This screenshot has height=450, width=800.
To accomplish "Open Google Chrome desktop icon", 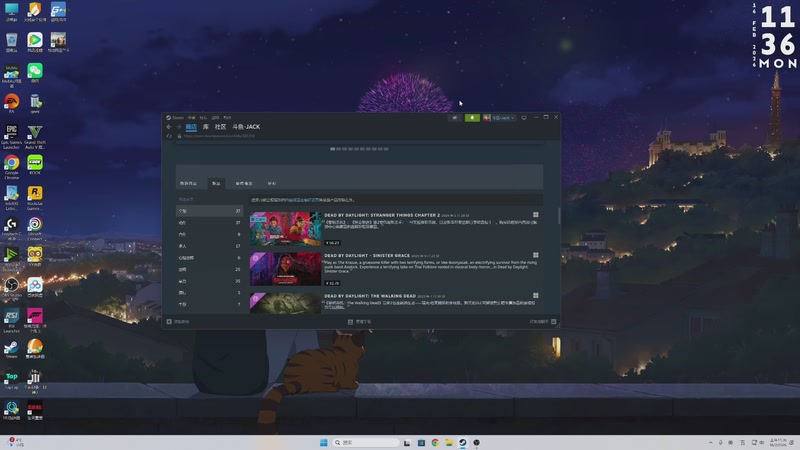I will point(11,167).
